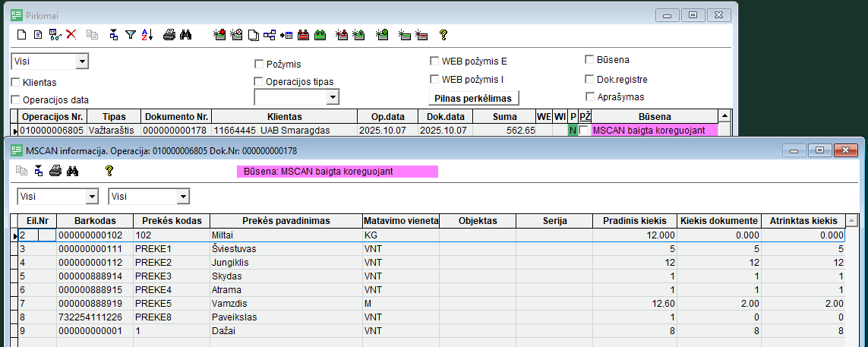Click printer icon in MSCAN informacija window
868x347 pixels.
point(55,171)
